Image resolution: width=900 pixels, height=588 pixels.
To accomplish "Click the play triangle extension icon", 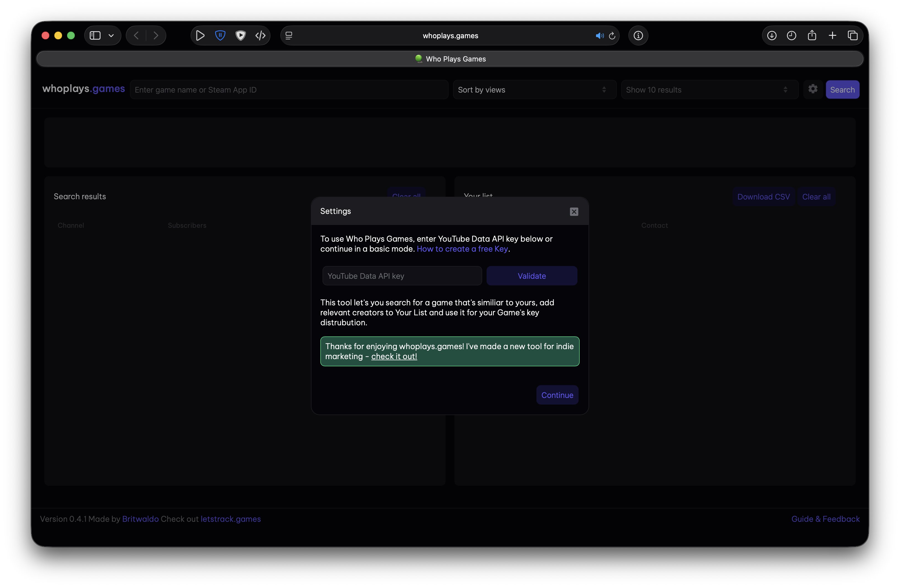I will (200, 35).
